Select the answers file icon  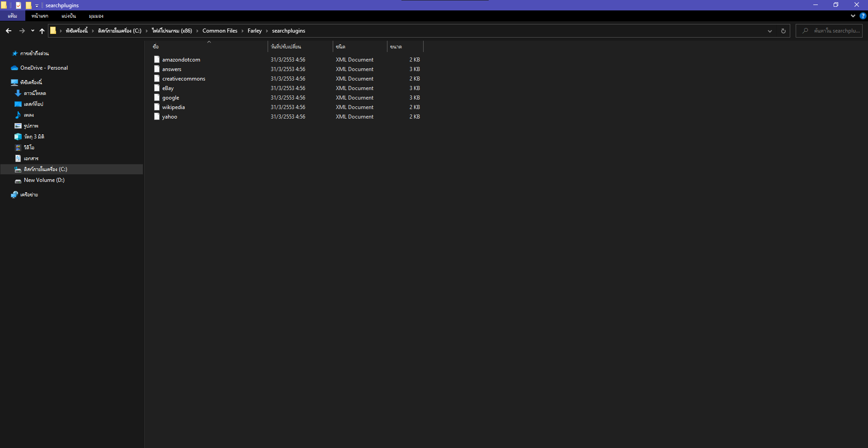click(157, 69)
